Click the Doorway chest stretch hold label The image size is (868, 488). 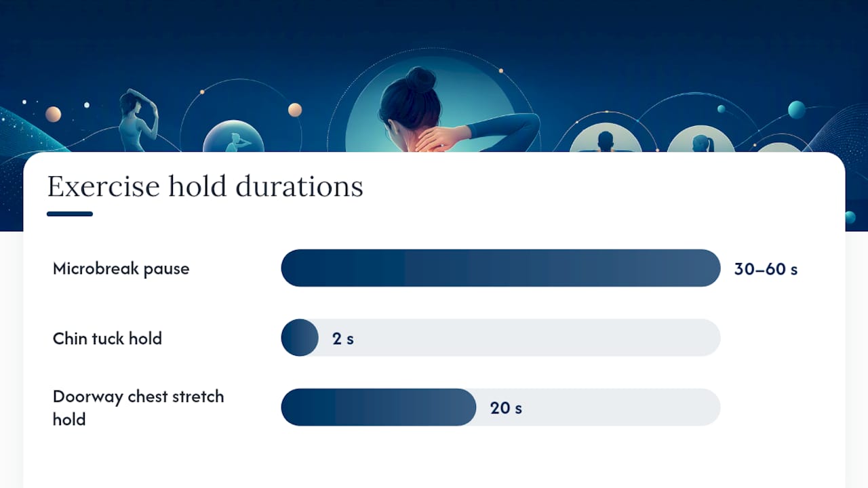coord(138,408)
